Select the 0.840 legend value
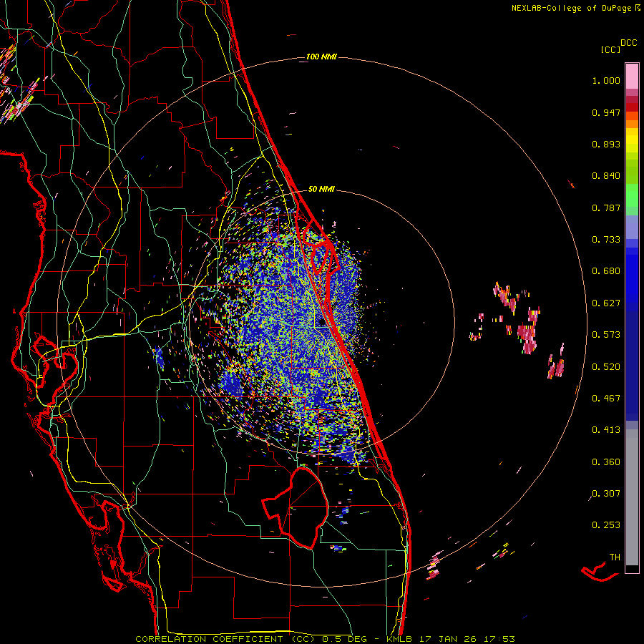The width and height of the screenshot is (644, 644). click(x=606, y=176)
